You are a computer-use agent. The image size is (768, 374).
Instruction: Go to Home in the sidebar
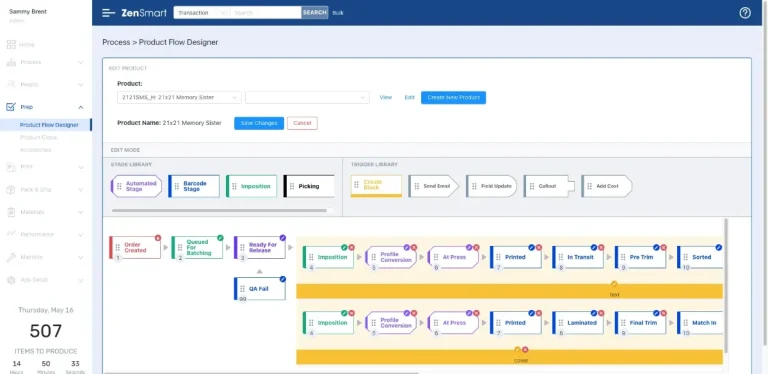pos(27,45)
